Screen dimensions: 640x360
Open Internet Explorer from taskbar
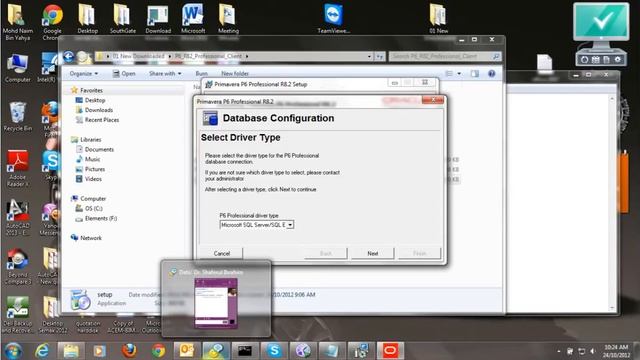[x=42, y=351]
